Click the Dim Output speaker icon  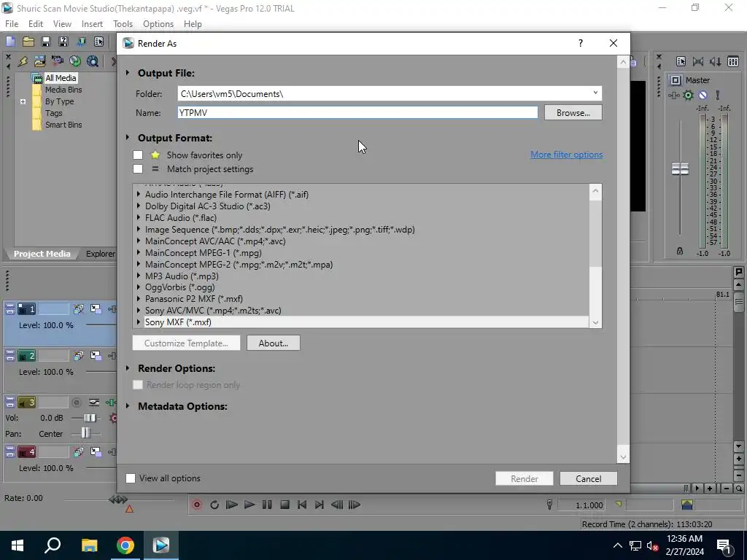pyautogui.click(x=716, y=61)
